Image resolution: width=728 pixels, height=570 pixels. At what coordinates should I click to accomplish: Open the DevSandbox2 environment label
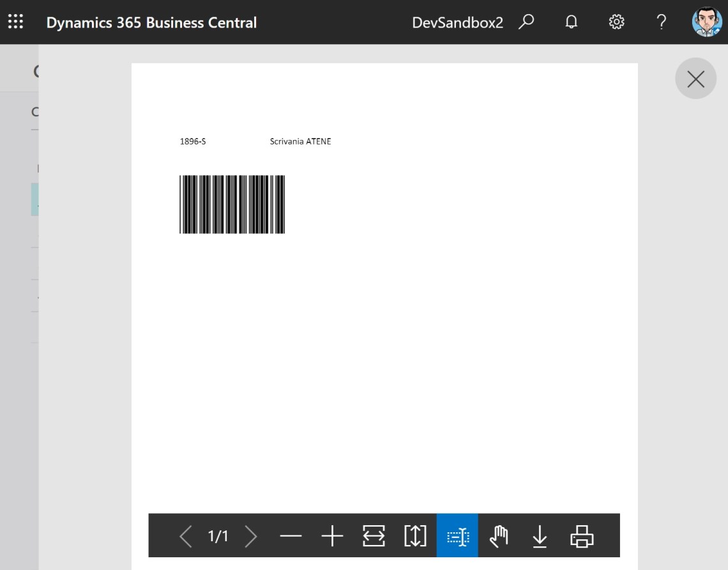(x=457, y=21)
